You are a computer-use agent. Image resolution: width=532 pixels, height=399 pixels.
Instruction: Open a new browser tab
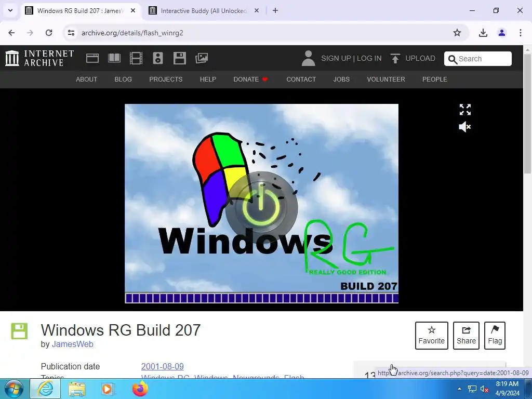click(275, 10)
